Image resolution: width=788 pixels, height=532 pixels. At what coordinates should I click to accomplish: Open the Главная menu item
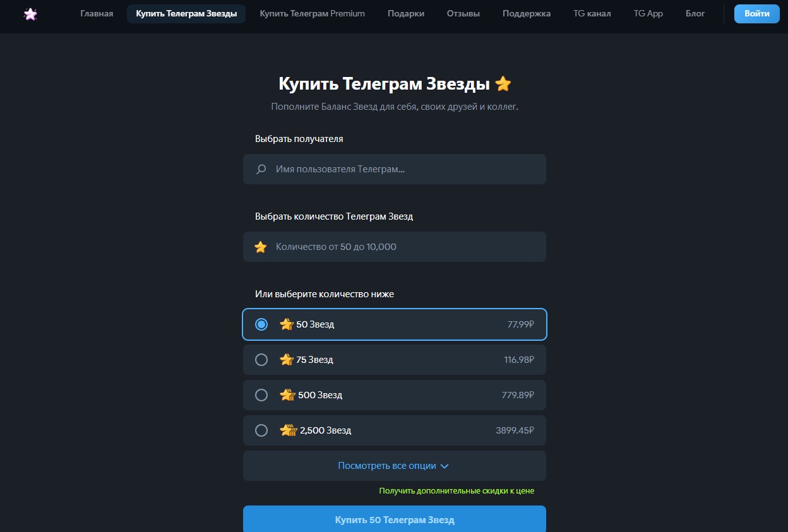[x=97, y=13]
